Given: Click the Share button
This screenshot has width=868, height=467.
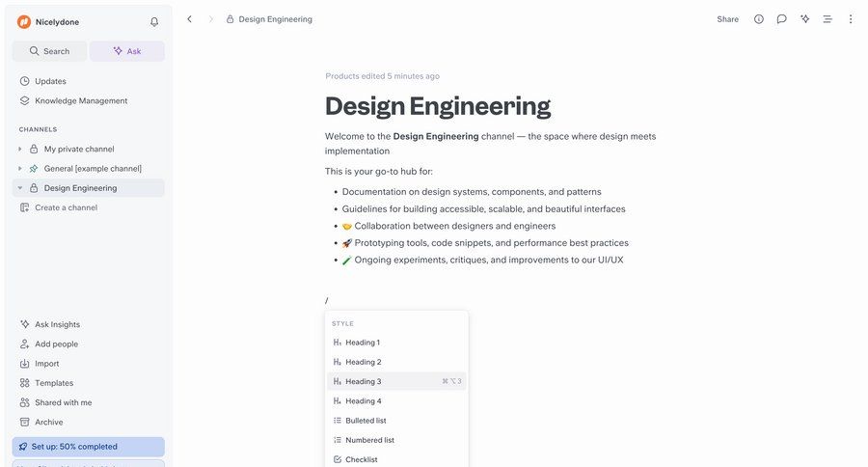Looking at the screenshot, I should 727,19.
